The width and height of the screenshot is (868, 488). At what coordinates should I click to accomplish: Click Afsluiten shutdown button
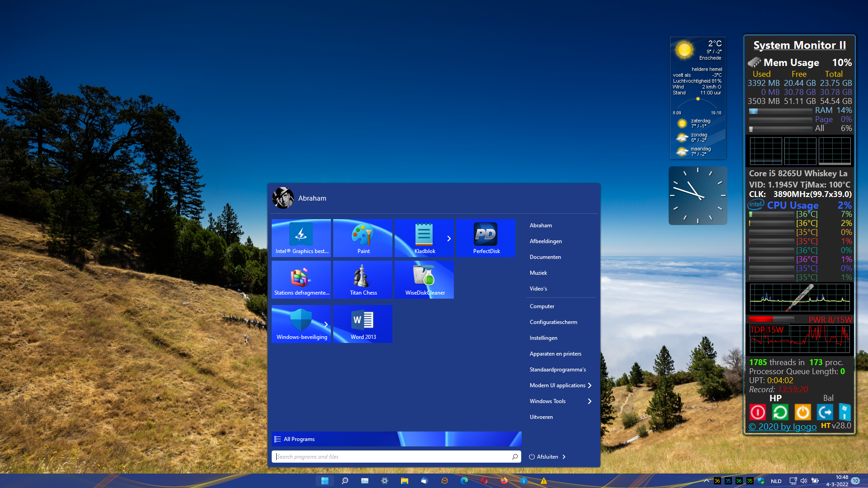click(543, 457)
